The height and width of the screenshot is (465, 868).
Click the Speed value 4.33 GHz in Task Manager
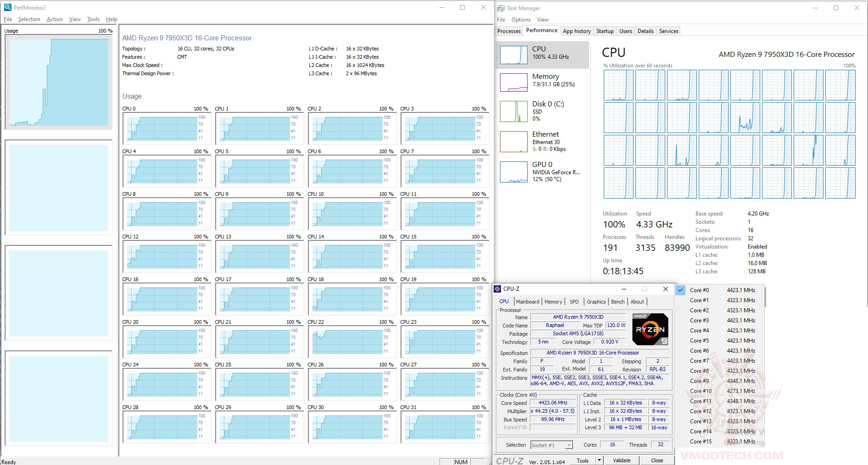(x=654, y=224)
